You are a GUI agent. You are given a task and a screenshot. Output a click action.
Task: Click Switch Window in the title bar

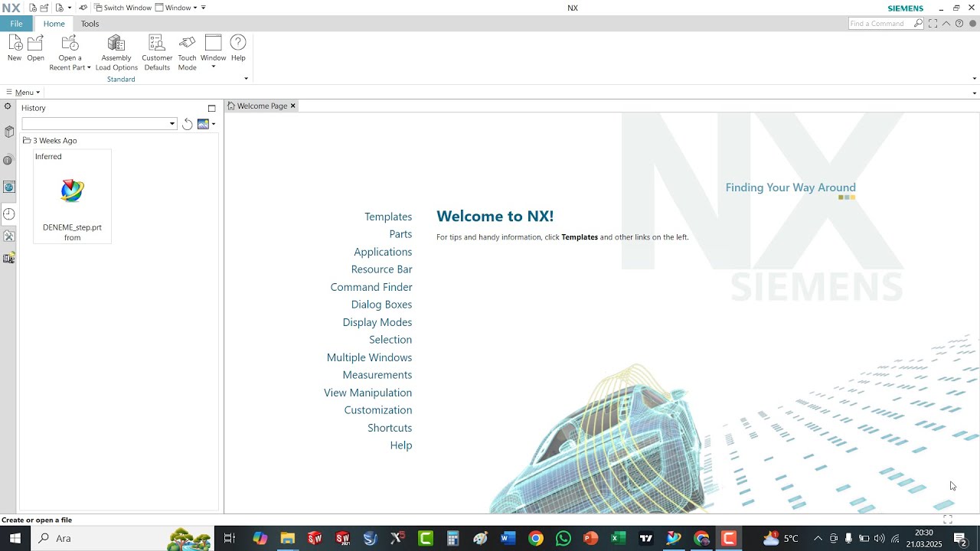(122, 8)
